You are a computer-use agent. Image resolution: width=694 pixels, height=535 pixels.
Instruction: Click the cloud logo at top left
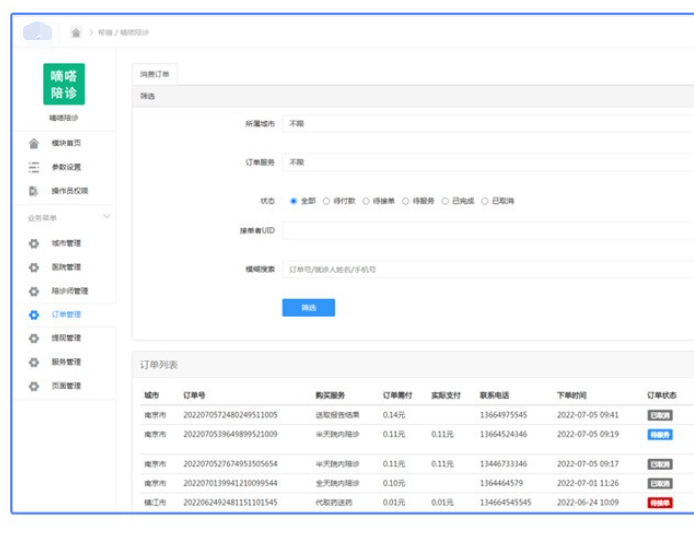38,31
